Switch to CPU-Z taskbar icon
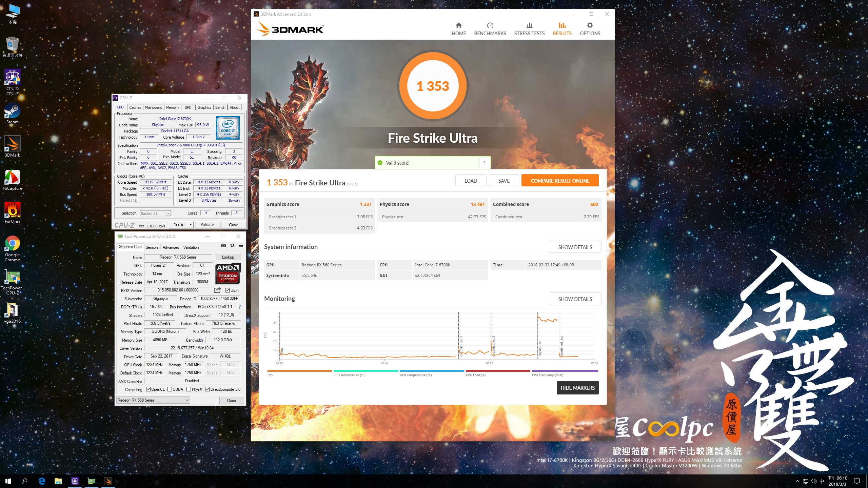868x488 pixels. pyautogui.click(x=75, y=481)
